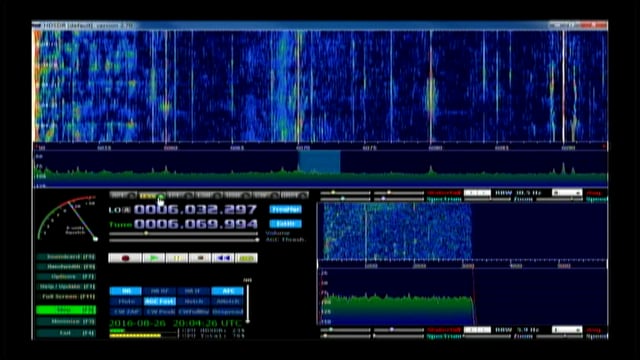Select USB demodulation mode

click(237, 196)
